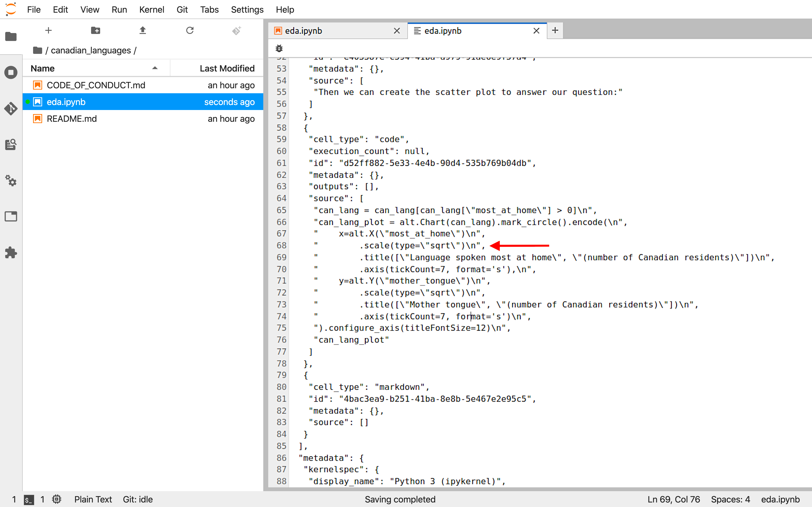Click the vertical scrollbar to scroll down
812x507 pixels.
click(x=809, y=438)
